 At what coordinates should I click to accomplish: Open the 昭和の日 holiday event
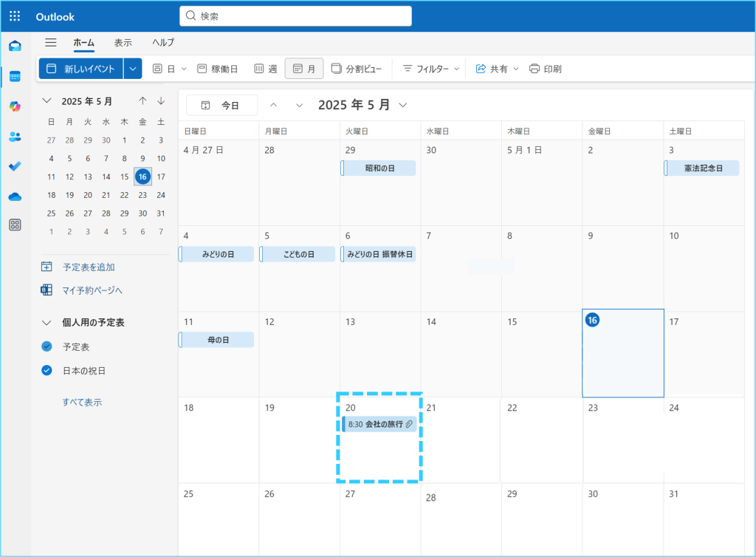(379, 168)
